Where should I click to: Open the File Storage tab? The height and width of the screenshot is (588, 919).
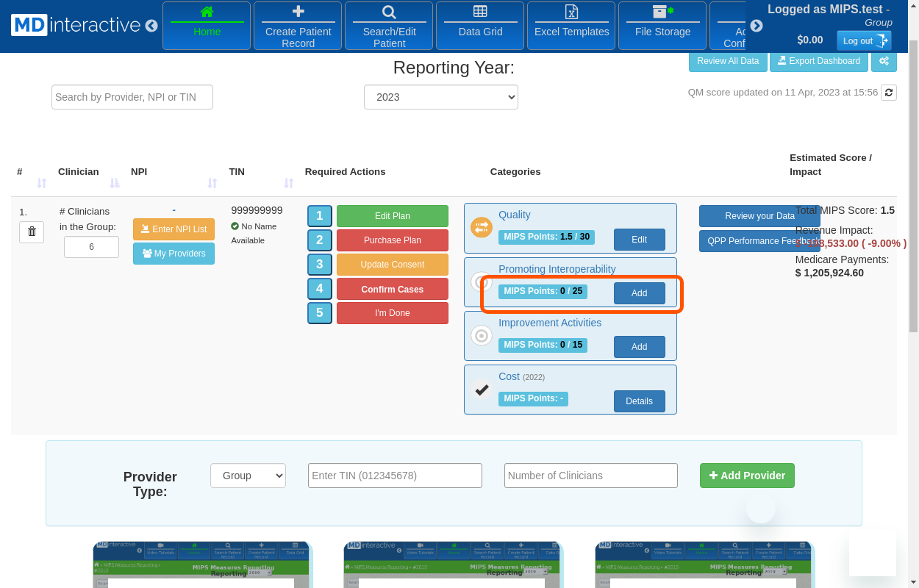click(662, 26)
